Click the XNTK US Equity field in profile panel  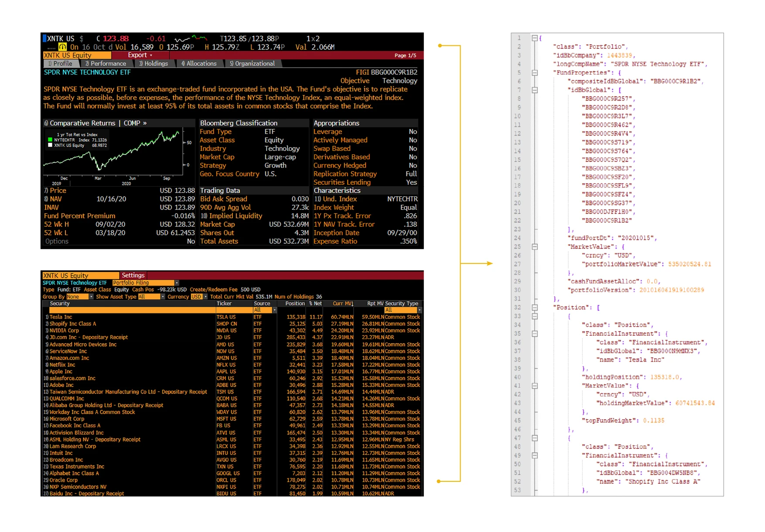tap(77, 55)
